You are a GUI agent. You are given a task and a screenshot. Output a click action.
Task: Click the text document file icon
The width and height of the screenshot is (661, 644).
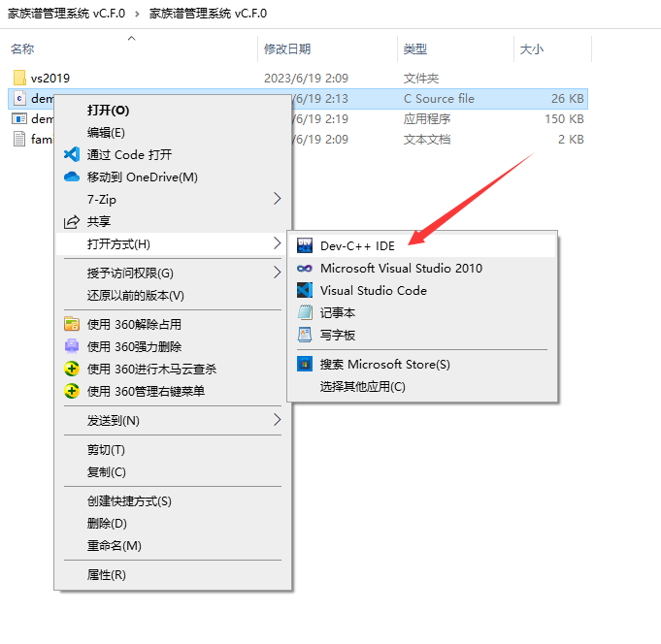(19, 139)
